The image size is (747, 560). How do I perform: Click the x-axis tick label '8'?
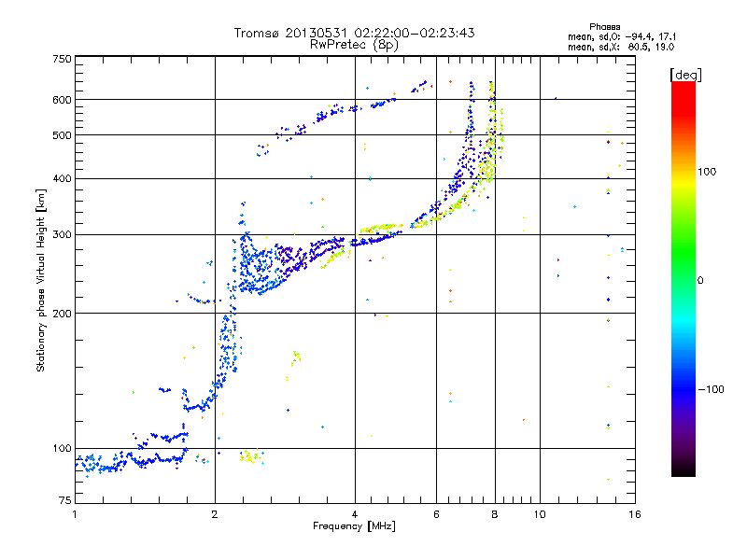pyautogui.click(x=495, y=514)
